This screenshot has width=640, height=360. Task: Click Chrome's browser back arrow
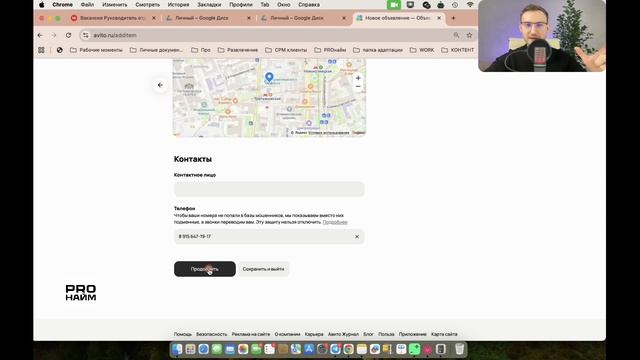point(40,36)
